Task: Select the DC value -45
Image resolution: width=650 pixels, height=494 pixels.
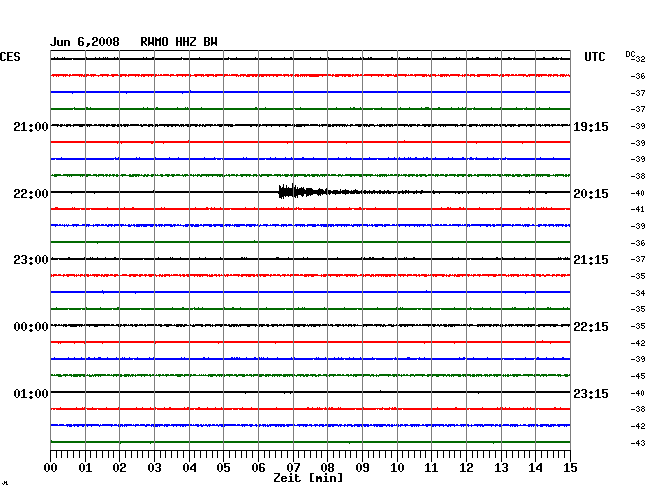Action: (638, 376)
